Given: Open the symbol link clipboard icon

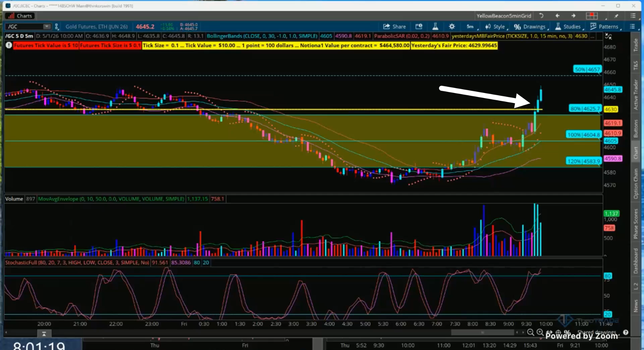Looking at the screenshot, I should pyautogui.click(x=57, y=26).
